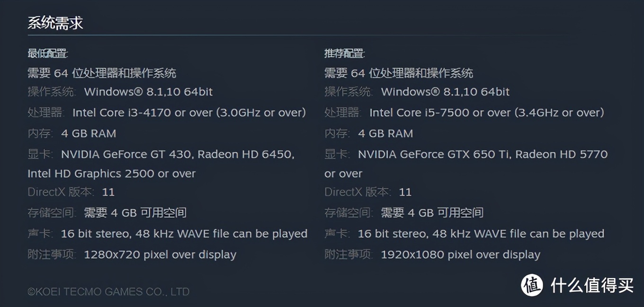Viewport: 644px width, 307px height.
Task: Select the 最低配置 column label
Action: (47, 54)
